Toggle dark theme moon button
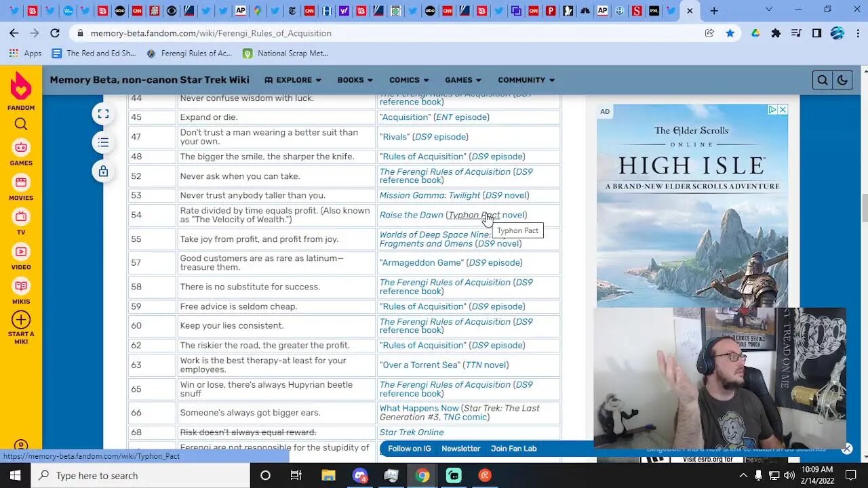The height and width of the screenshot is (488, 868). [842, 80]
